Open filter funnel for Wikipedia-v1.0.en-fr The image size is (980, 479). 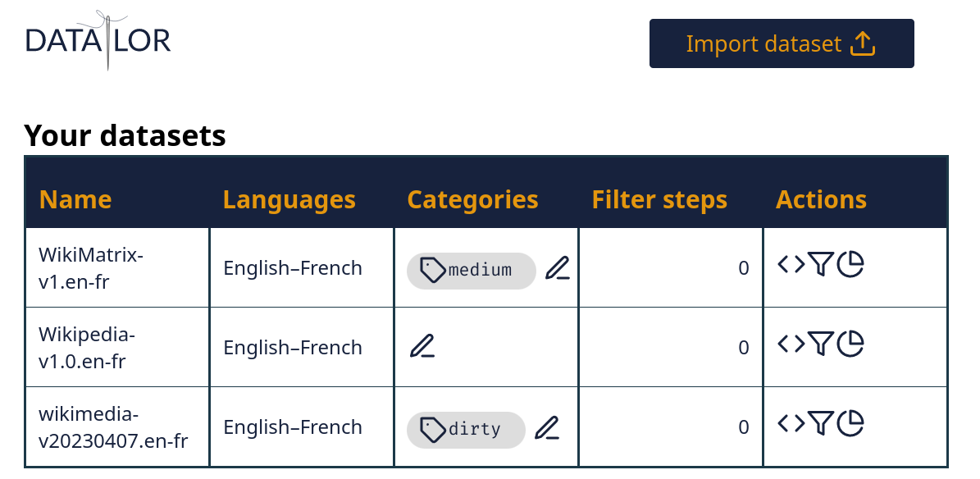pos(821,344)
